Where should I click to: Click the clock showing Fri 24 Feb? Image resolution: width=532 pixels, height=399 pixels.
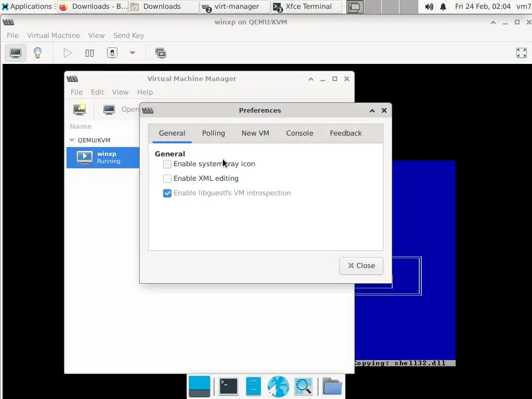click(483, 6)
